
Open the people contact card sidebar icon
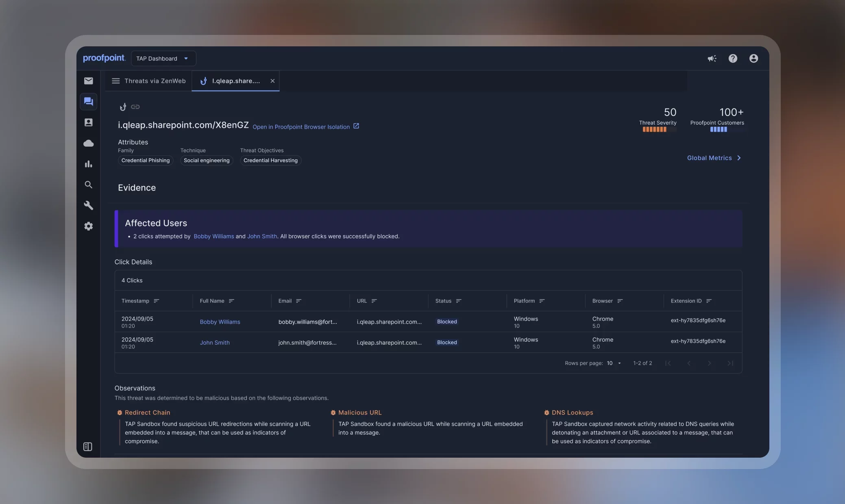point(88,122)
